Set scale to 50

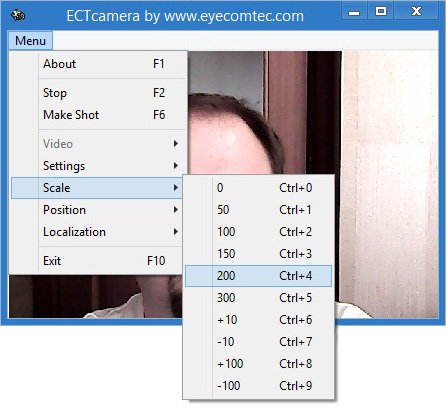tap(258, 210)
